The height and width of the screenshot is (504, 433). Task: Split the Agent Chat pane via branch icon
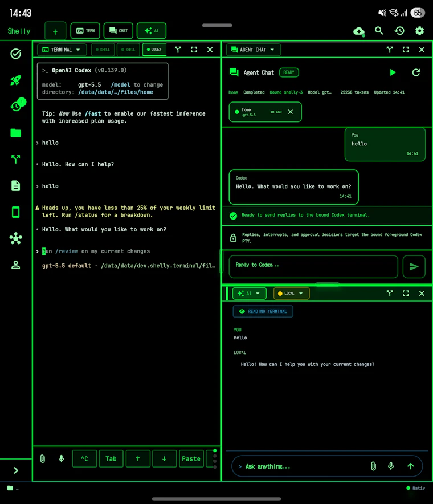[390, 50]
